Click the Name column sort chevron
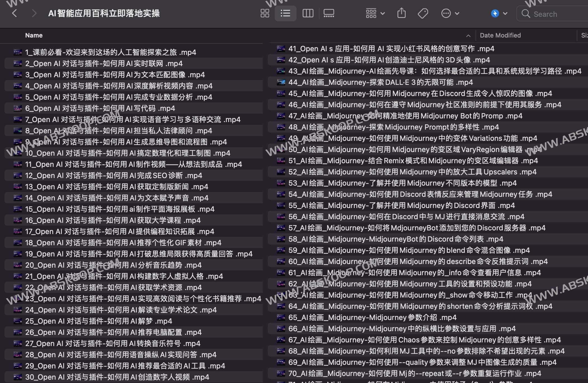Viewport: 588px width, 383px height. (x=468, y=36)
